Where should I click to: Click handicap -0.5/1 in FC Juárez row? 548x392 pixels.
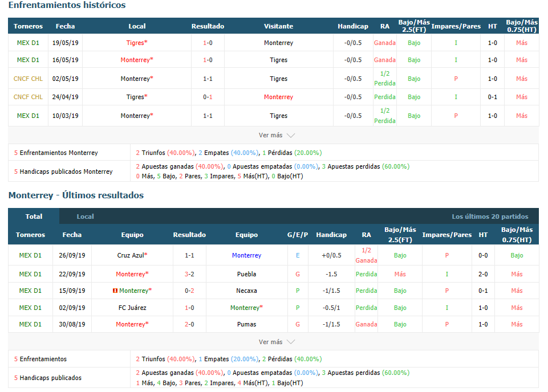pos(331,308)
